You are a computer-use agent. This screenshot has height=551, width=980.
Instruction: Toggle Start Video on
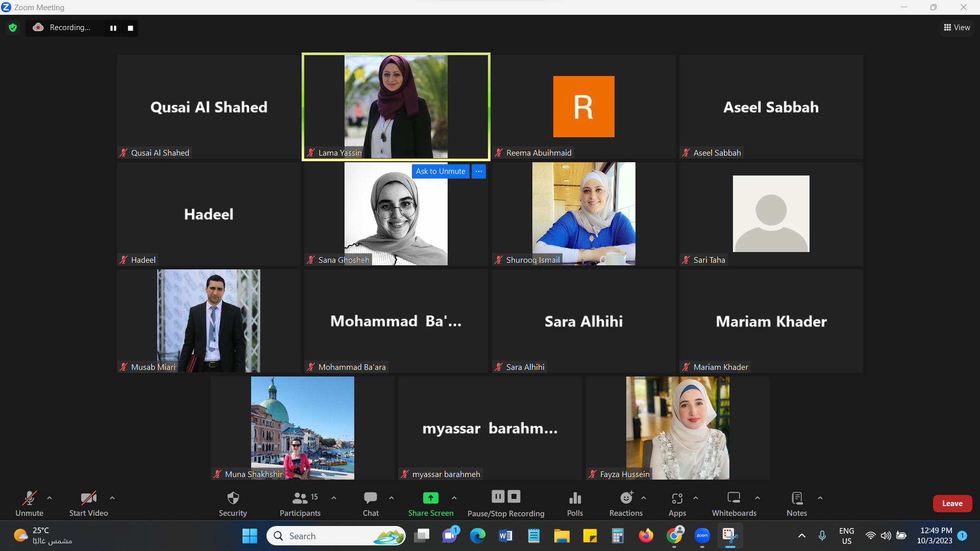(x=88, y=504)
